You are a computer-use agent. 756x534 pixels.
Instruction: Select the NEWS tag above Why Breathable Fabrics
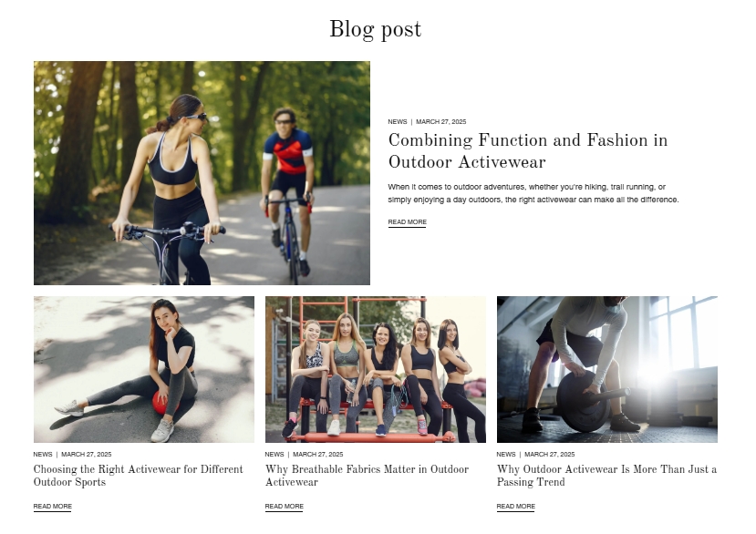tap(274, 454)
